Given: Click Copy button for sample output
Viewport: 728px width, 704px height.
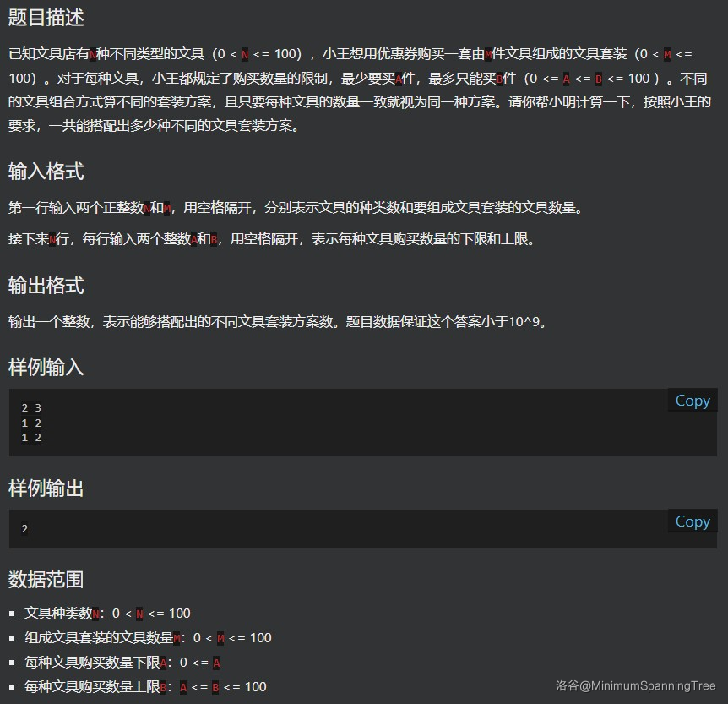Looking at the screenshot, I should coord(692,521).
